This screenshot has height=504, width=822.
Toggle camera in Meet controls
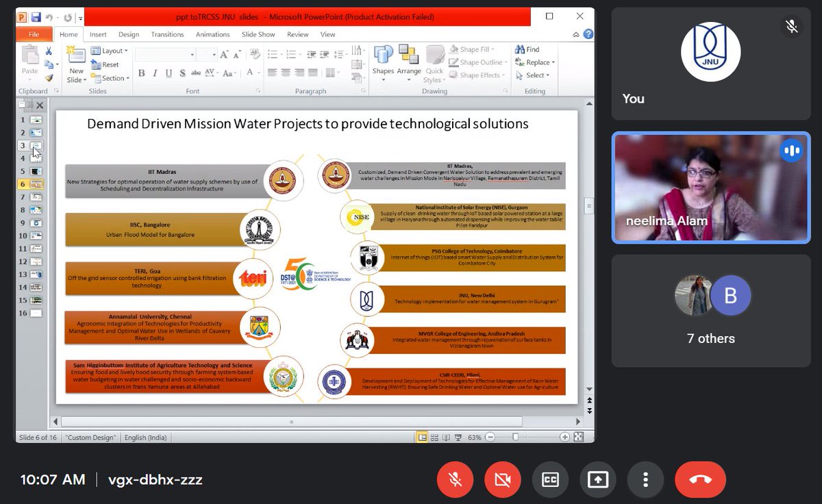(503, 479)
